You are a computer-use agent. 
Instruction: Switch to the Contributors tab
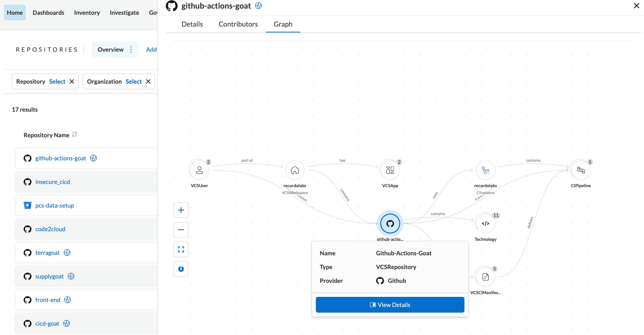coord(238,24)
